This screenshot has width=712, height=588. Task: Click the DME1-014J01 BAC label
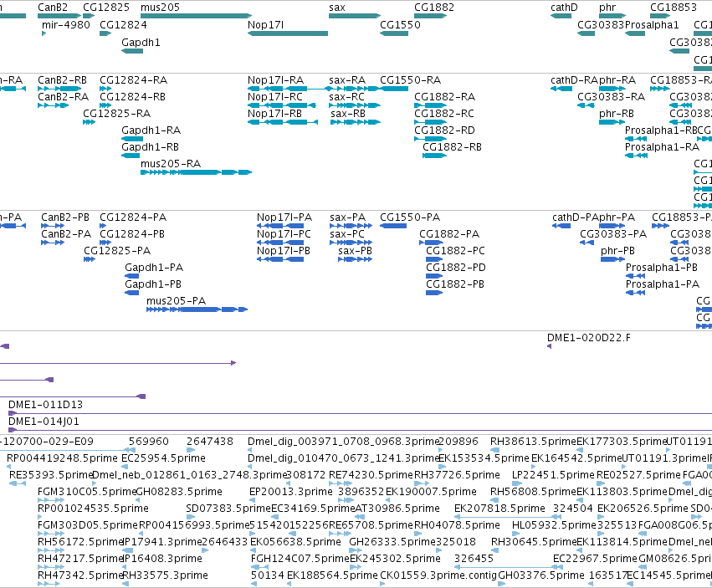pos(44,422)
